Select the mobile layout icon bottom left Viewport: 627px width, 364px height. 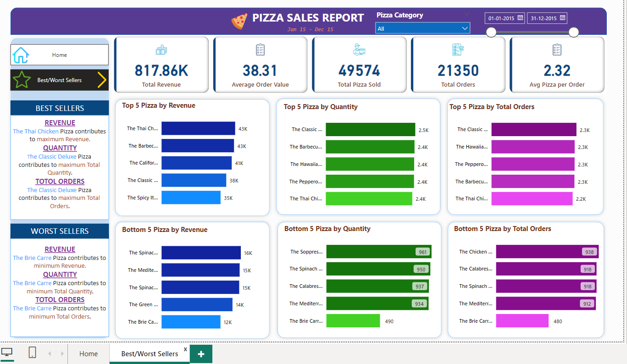32,352
